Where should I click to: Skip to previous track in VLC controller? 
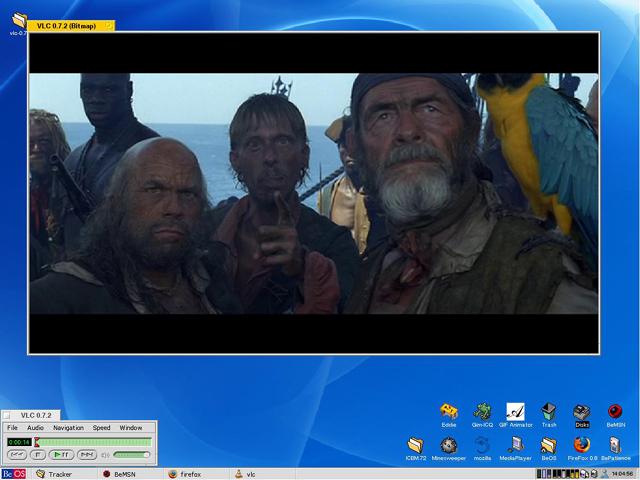click(17, 454)
